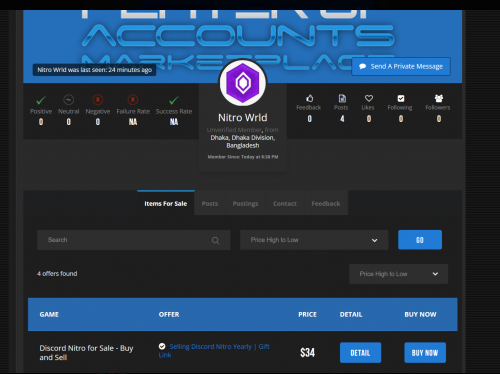Open the Price High to Low dropdown beside GO

pos(314,240)
